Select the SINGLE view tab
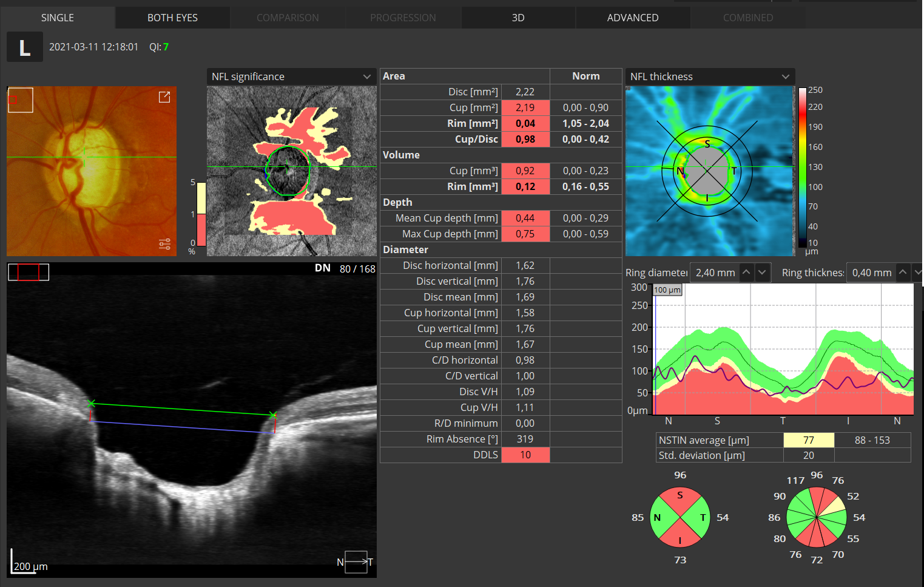 pyautogui.click(x=57, y=18)
